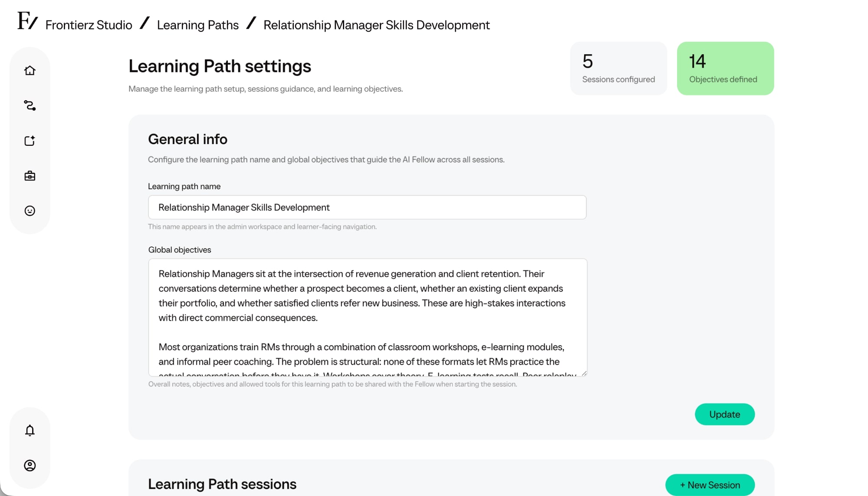The width and height of the screenshot is (868, 496).
Task: Click helper text starting 'Overall notes, objectives'
Action: coord(332,384)
